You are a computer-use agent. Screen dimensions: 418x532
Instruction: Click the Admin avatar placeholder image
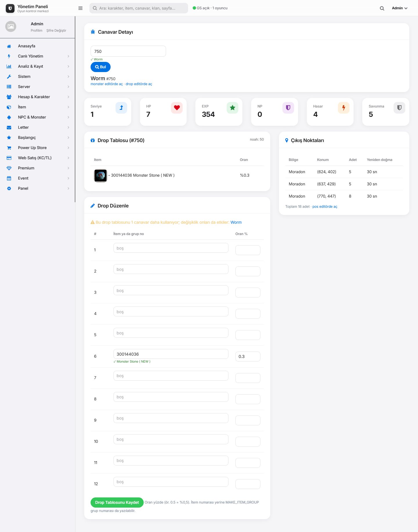click(x=11, y=26)
